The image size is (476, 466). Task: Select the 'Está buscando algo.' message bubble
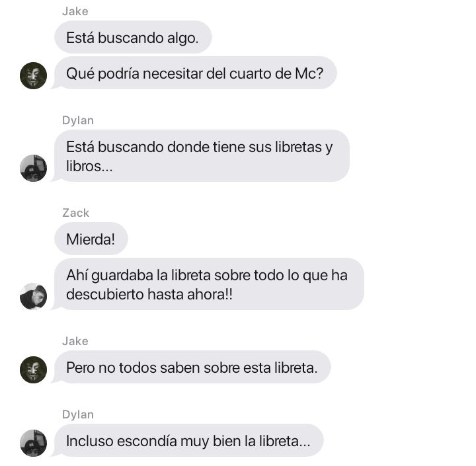point(133,37)
